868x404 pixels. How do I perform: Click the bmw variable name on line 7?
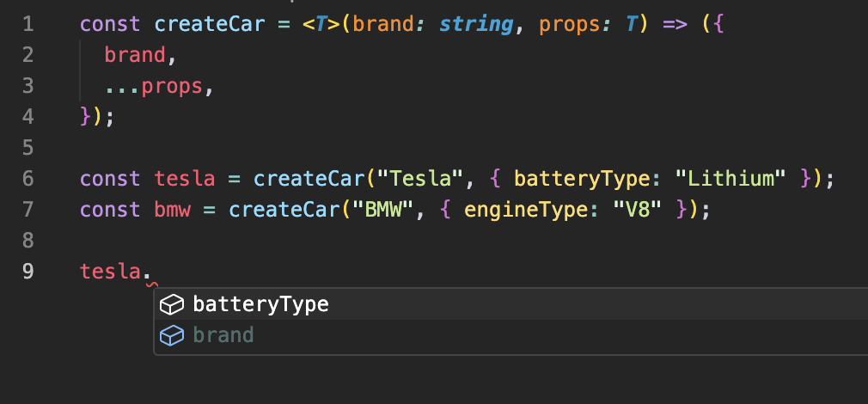[172, 210]
